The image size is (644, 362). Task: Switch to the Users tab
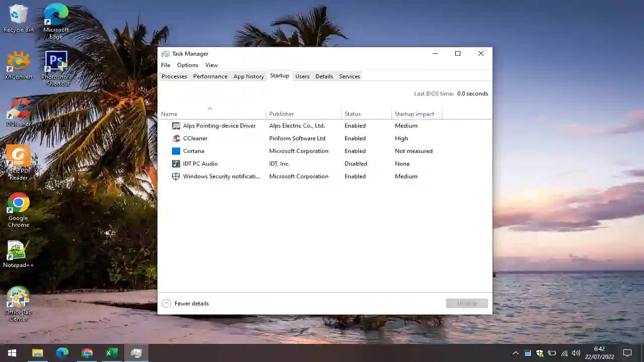tap(302, 76)
